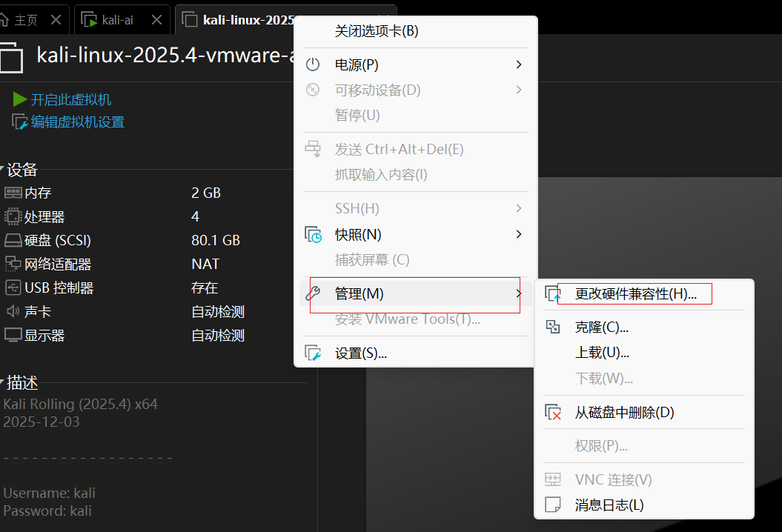
Task: Click the 硬盘 (SCSI) label
Action: pyautogui.click(x=58, y=240)
